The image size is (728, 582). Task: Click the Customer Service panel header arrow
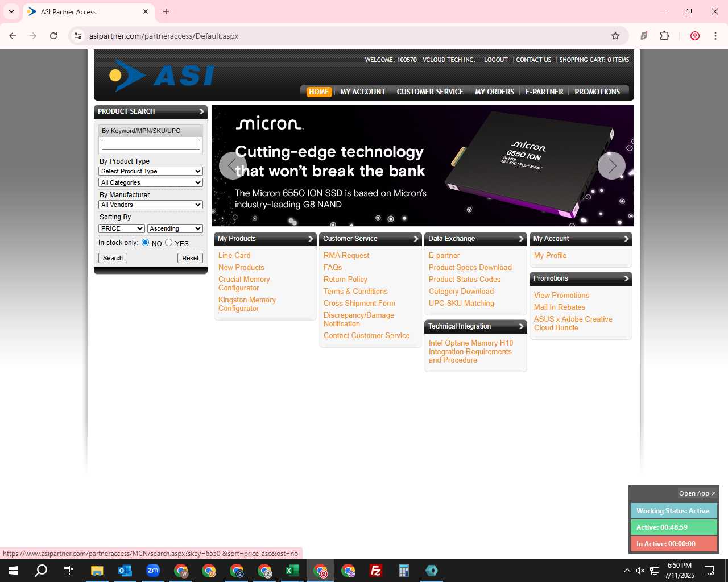pyautogui.click(x=416, y=239)
